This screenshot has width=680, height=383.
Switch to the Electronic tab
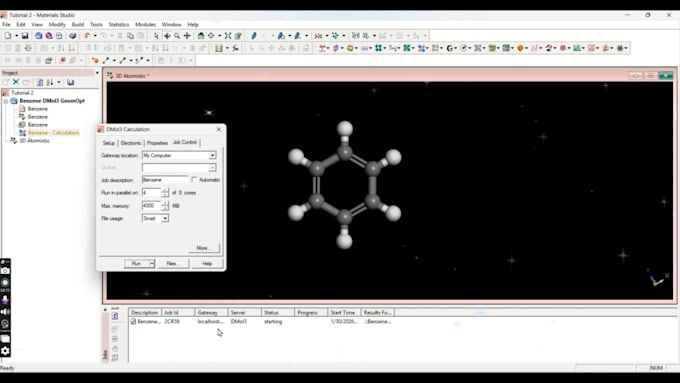point(131,143)
